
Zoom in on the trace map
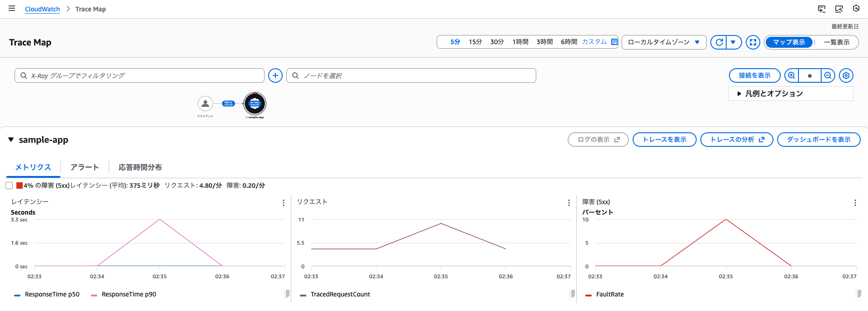[x=791, y=75]
